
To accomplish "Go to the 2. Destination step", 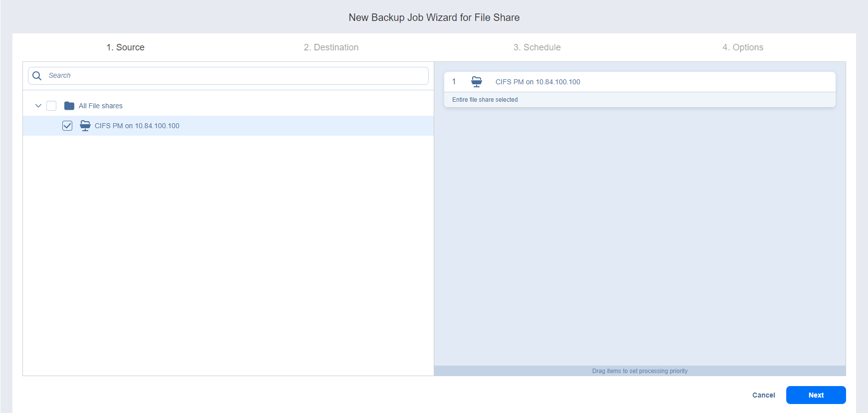I will (331, 47).
